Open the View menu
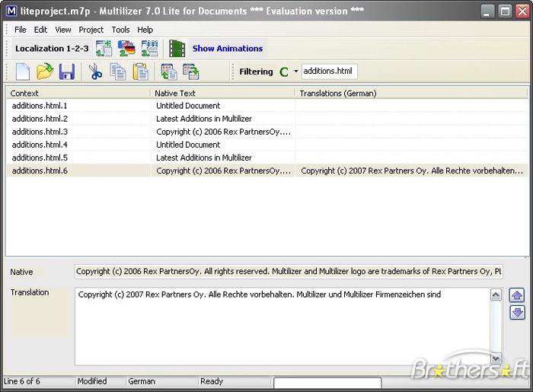The height and width of the screenshot is (392, 533). pos(63,30)
